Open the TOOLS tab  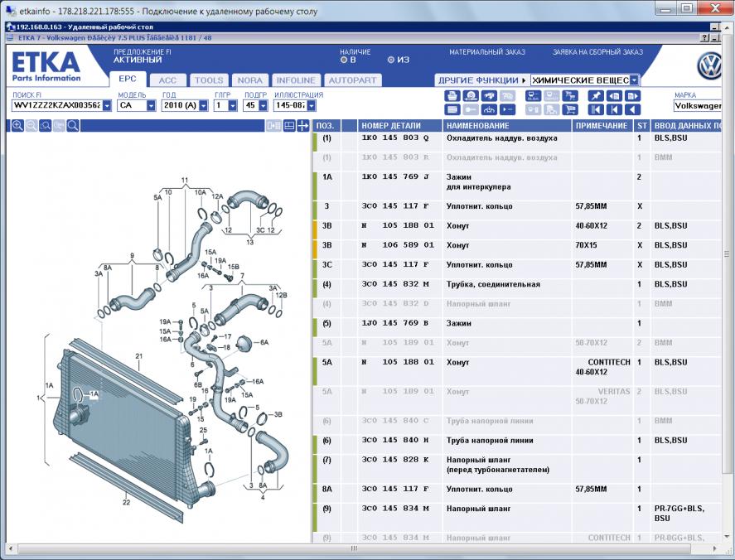click(x=209, y=80)
